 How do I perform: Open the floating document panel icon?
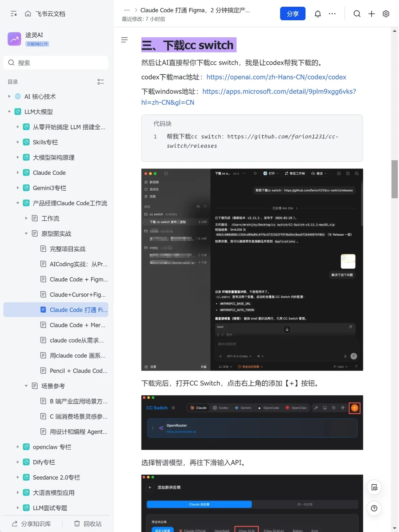click(374, 487)
